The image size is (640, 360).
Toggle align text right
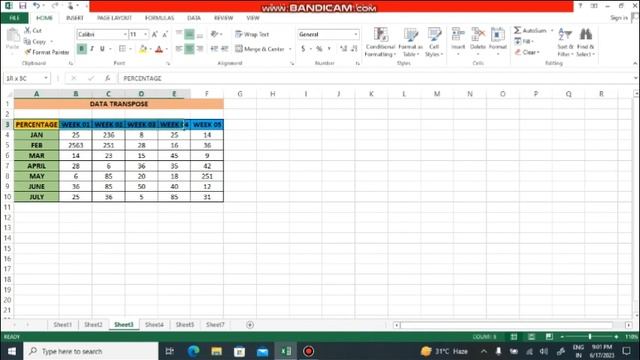tap(200, 49)
